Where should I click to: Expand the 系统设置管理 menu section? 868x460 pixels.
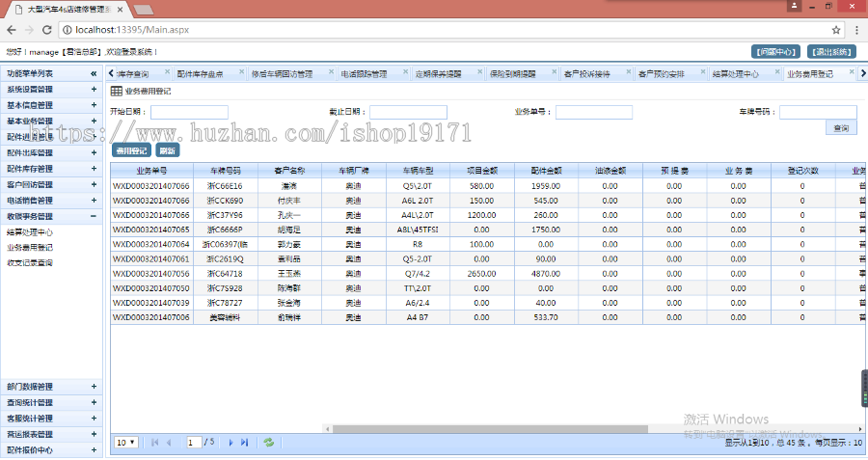tap(94, 89)
